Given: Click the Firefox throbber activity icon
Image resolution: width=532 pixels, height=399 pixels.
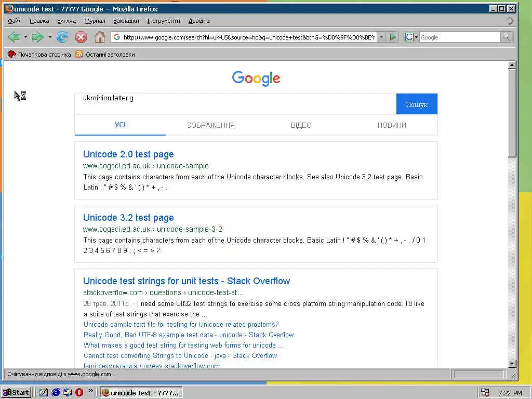Looking at the screenshot, I should 510,21.
